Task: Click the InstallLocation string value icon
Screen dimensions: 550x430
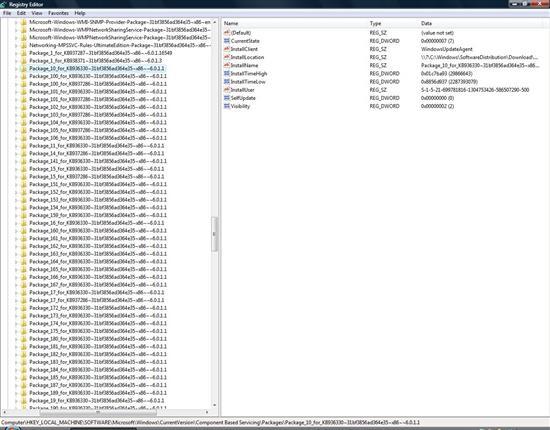Action: point(227,57)
